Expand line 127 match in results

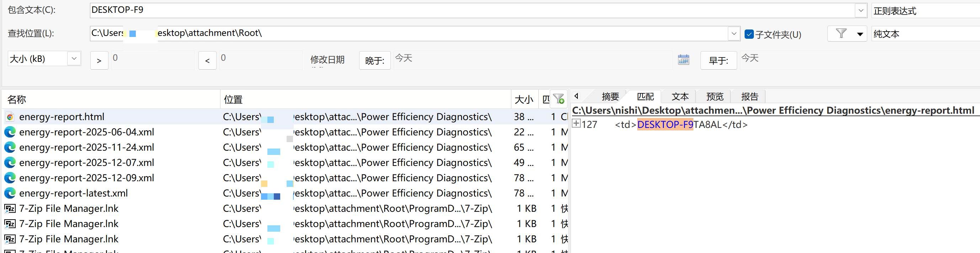pyautogui.click(x=576, y=124)
